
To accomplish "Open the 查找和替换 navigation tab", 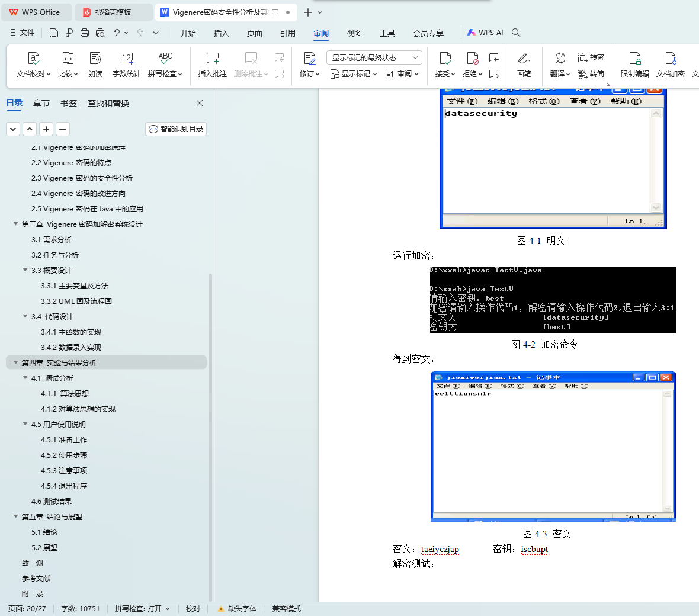I will (108, 103).
